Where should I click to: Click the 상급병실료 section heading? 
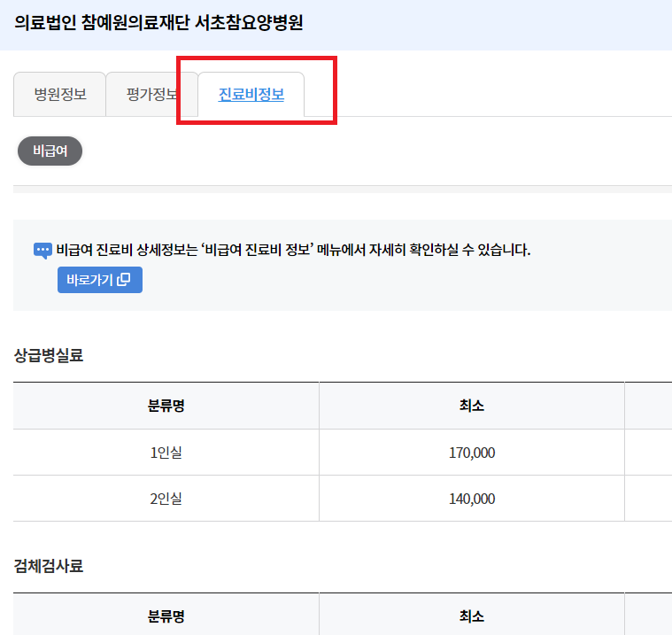coord(49,355)
